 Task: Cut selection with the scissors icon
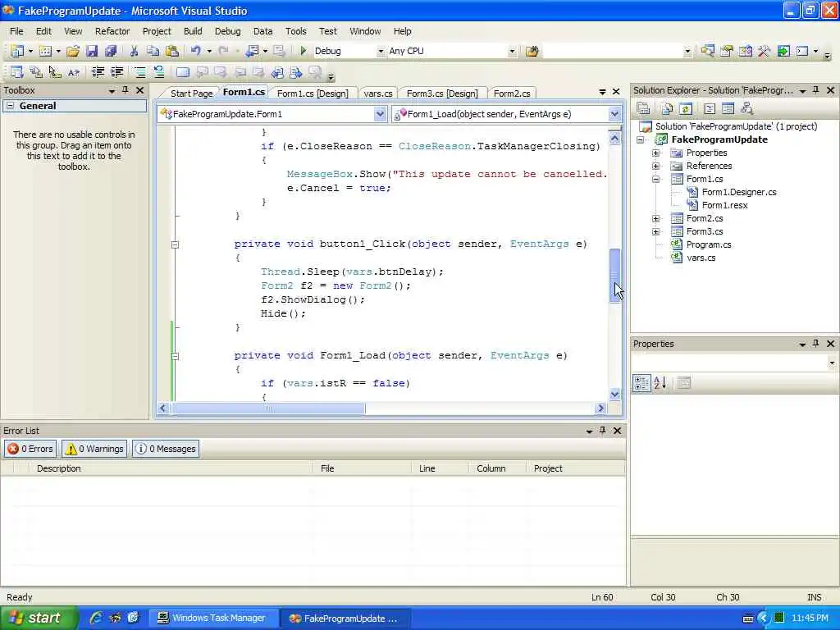click(x=134, y=51)
